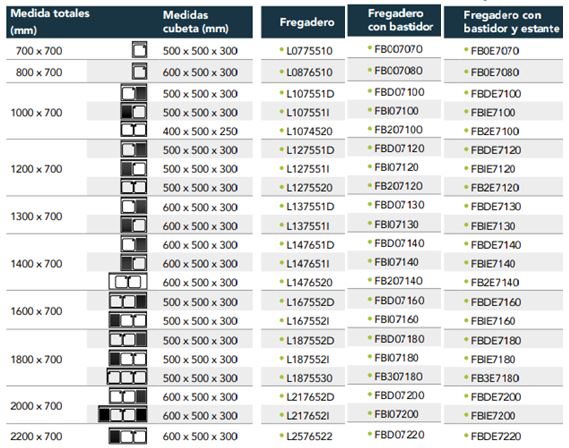The width and height of the screenshot is (569, 448).
Task: Click the sink diagram next to L2576522
Action: (128, 436)
